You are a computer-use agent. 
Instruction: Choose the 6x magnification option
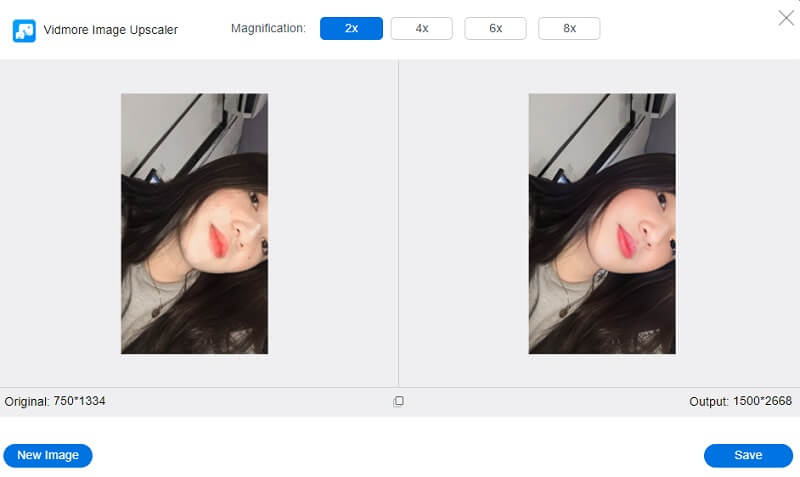pos(495,29)
